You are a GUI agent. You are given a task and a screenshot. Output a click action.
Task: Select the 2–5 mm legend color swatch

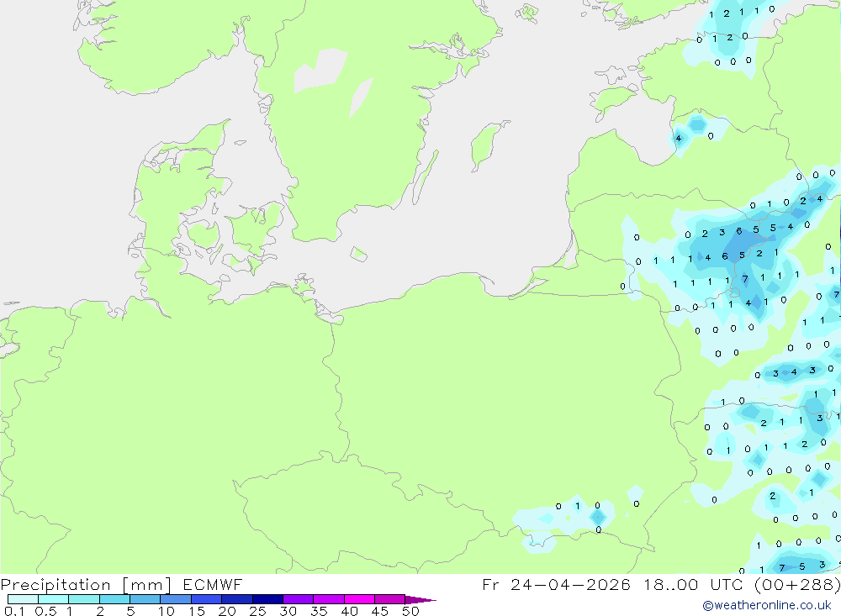click(x=114, y=599)
